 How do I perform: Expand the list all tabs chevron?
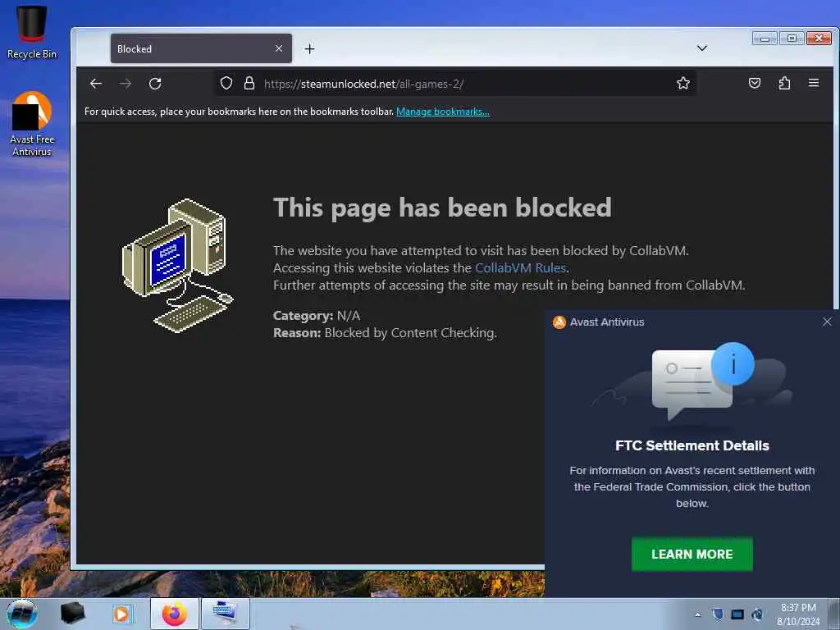[x=702, y=48]
